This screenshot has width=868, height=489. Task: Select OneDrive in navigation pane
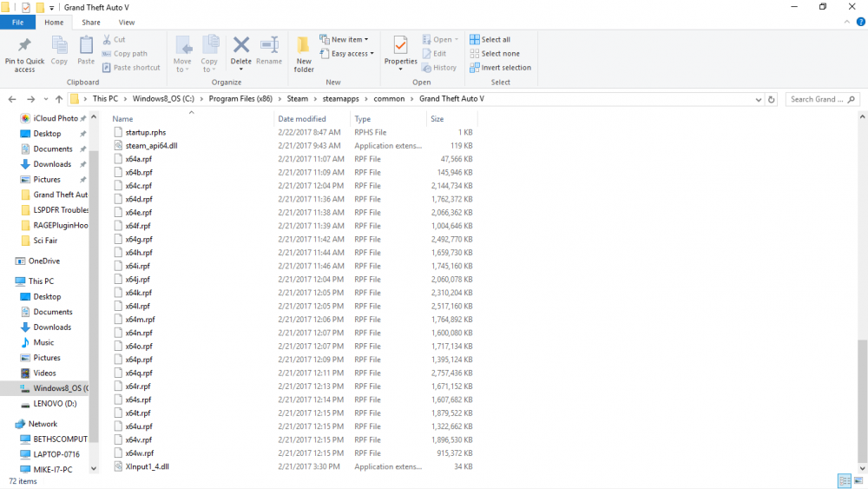(x=43, y=261)
